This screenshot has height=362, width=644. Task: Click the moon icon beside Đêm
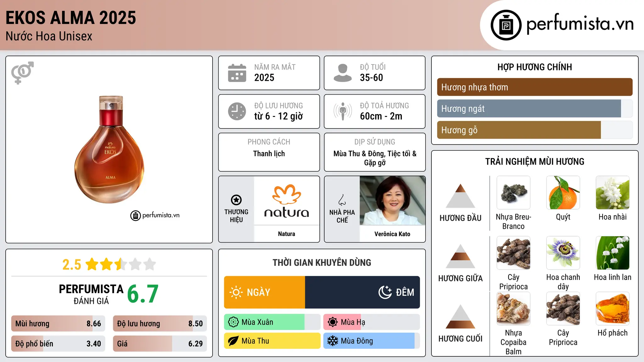(x=385, y=292)
